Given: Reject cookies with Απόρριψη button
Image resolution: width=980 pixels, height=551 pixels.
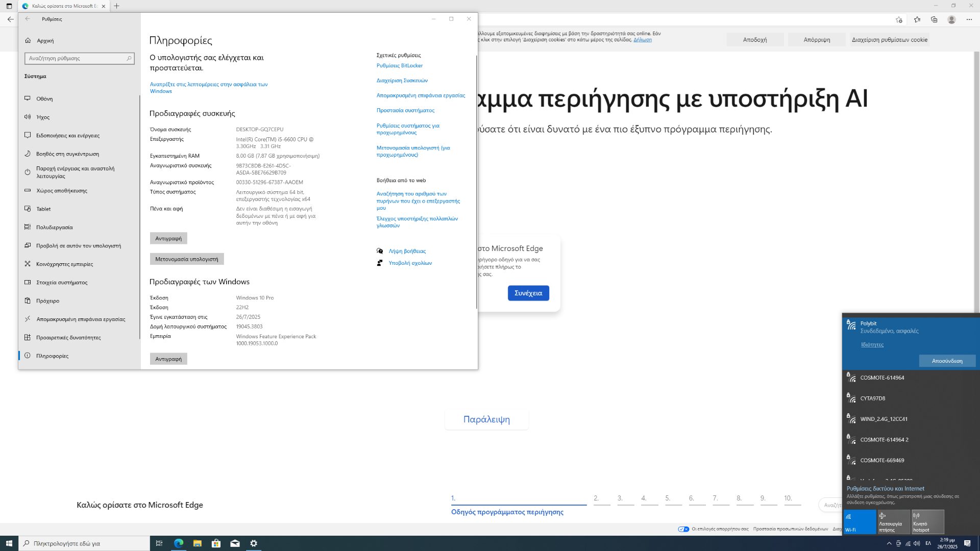Looking at the screenshot, I should pos(817,40).
